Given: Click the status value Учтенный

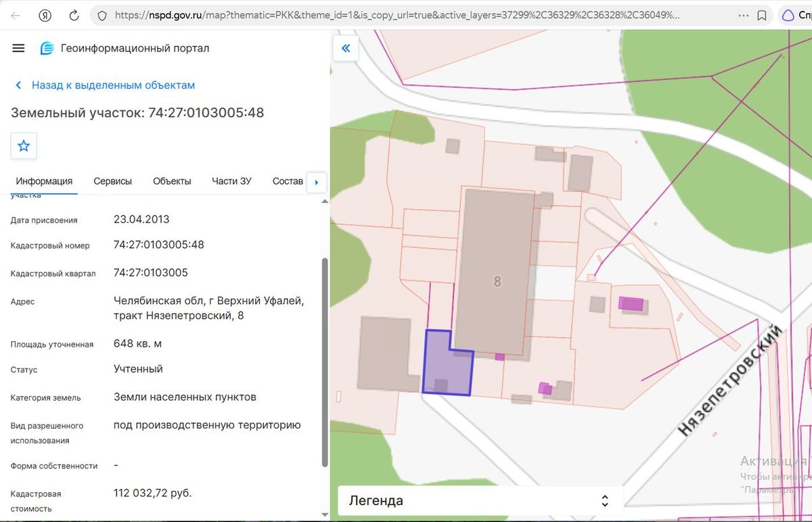Looking at the screenshot, I should (x=138, y=369).
